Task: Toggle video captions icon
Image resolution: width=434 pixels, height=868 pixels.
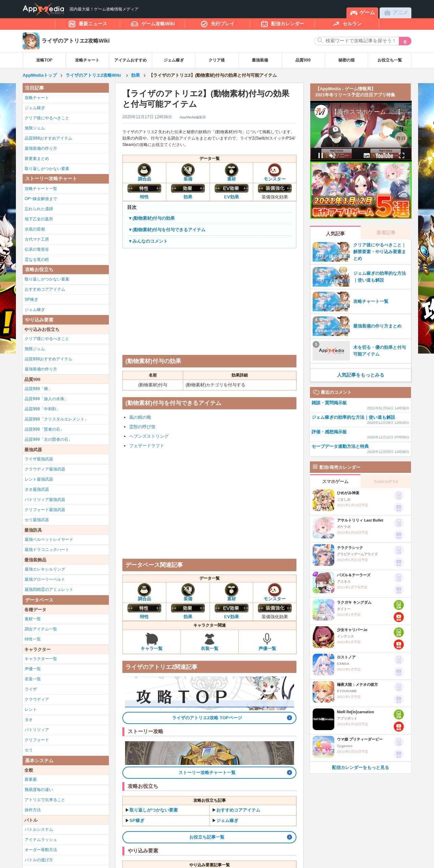Action: point(367,155)
